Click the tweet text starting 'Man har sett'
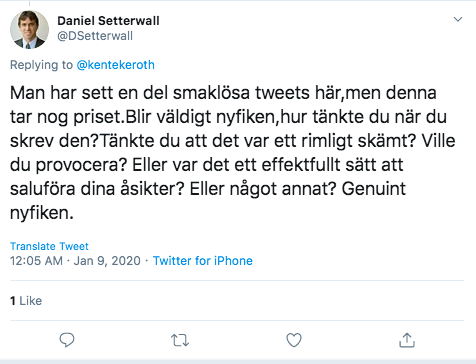The height and width of the screenshot is (364, 476). pos(233,152)
